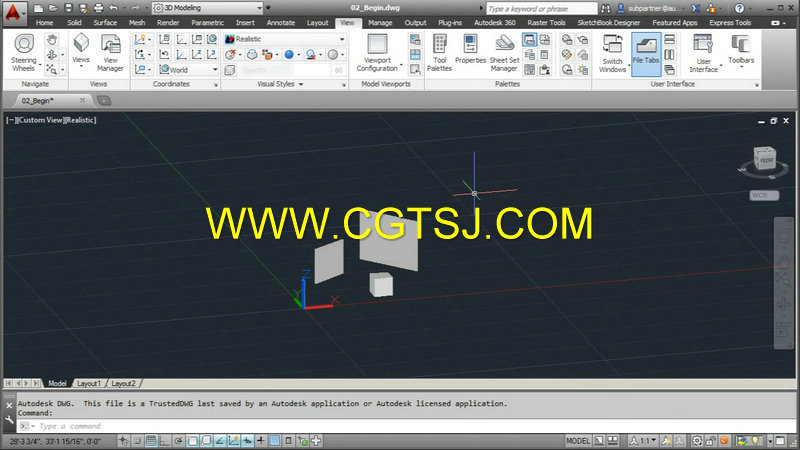
Task: Toggle Polar Tracking in status bar
Action: coord(179,441)
